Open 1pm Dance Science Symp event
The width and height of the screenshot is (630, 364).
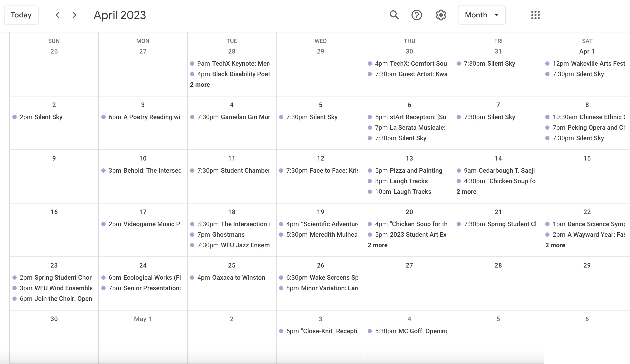(585, 224)
